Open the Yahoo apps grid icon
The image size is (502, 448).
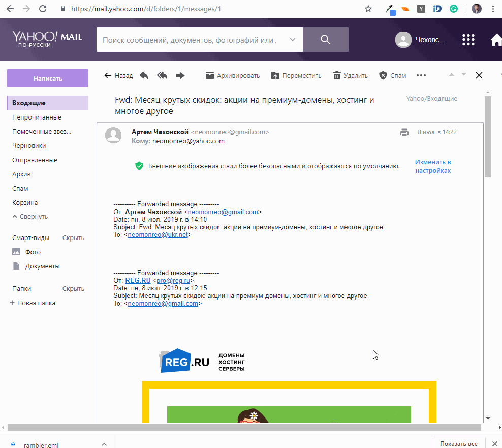468,40
